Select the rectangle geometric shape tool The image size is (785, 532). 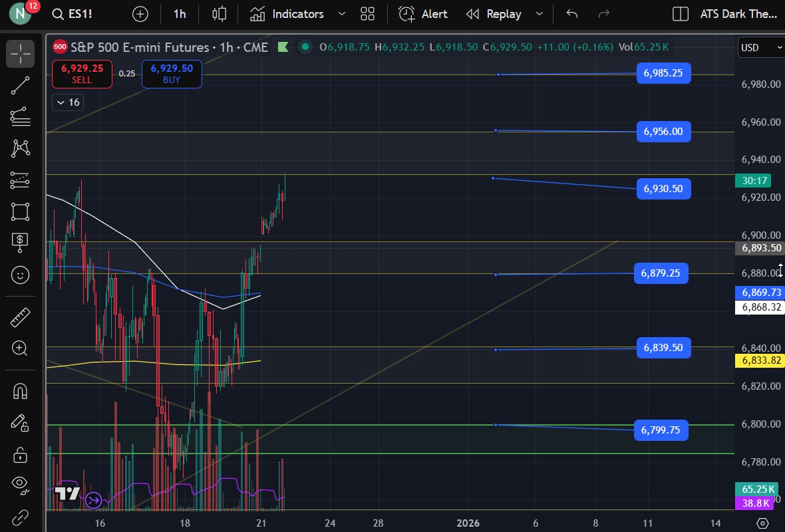coord(20,211)
